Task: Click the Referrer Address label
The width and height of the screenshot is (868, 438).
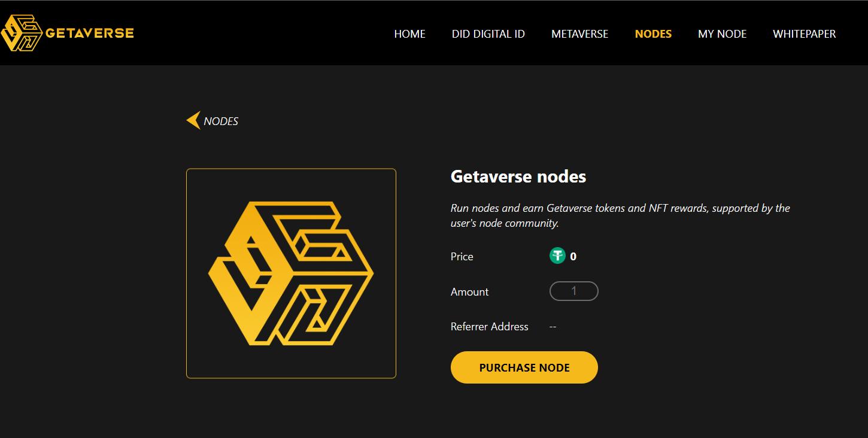Action: point(489,327)
